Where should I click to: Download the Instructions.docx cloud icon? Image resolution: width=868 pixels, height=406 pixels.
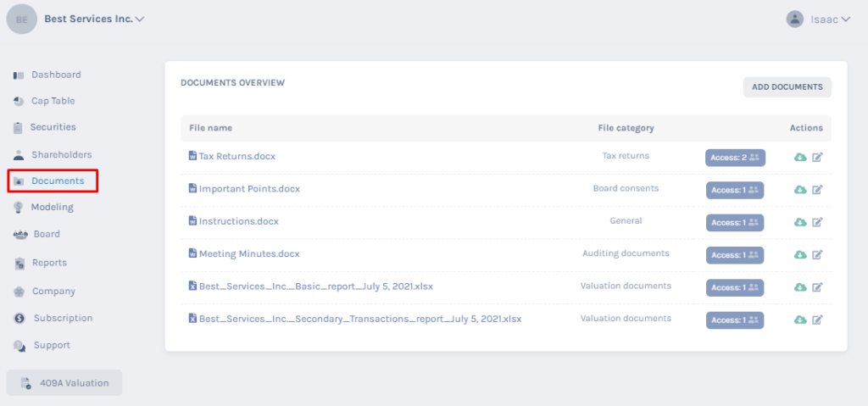coord(800,222)
